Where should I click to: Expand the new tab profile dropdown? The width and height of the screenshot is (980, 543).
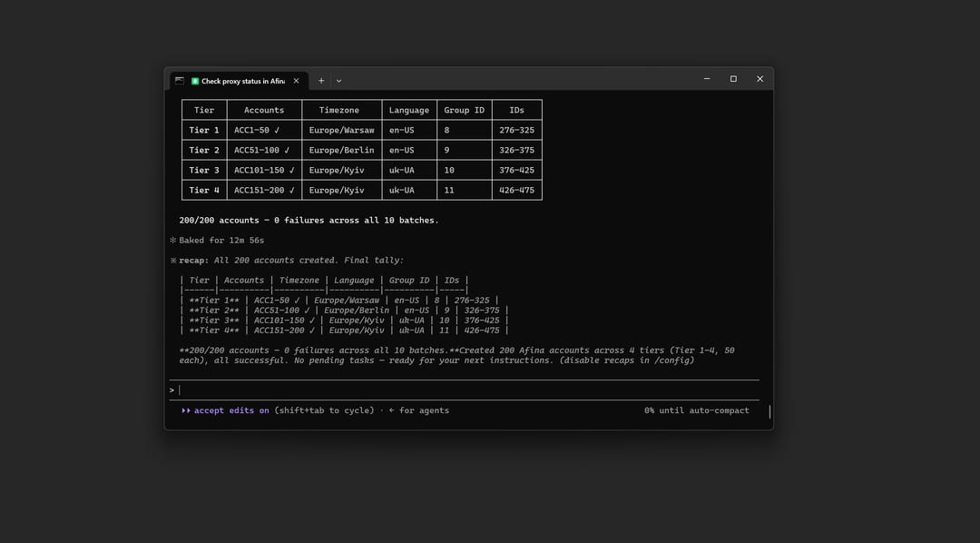pos(338,81)
